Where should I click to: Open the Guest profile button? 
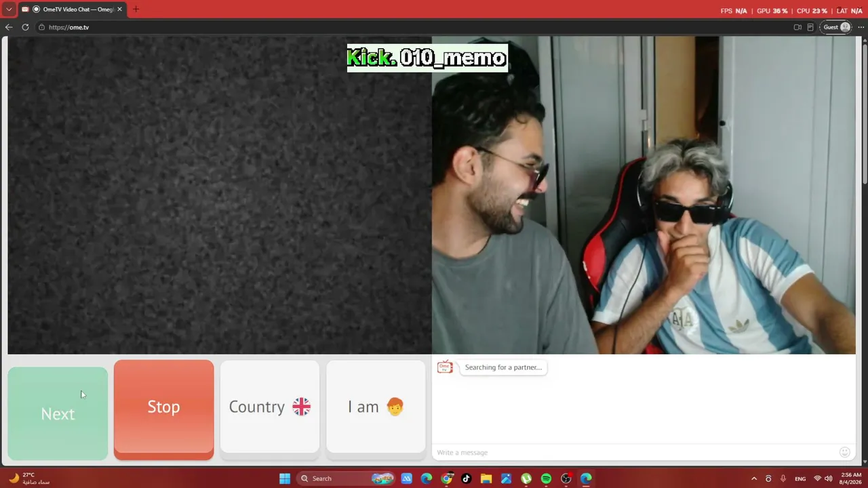pyautogui.click(x=837, y=27)
